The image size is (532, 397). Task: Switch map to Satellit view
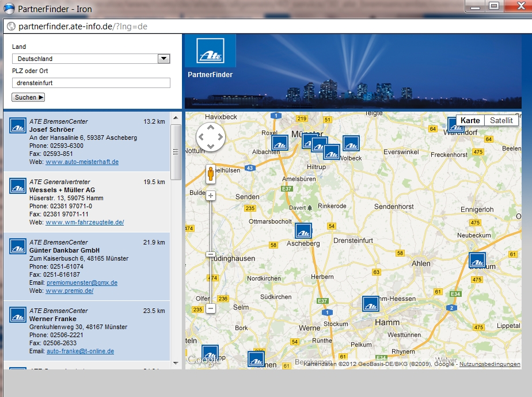pyautogui.click(x=501, y=120)
